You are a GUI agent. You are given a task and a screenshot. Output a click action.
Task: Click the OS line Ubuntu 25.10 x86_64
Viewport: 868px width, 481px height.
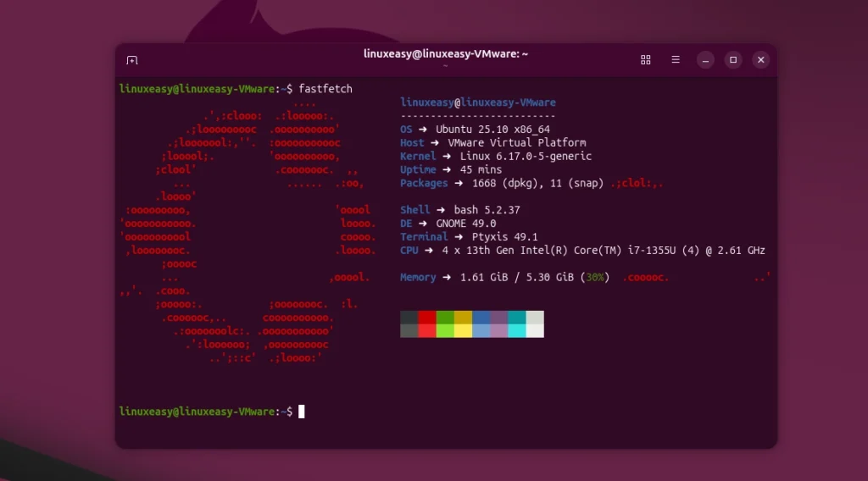pyautogui.click(x=475, y=130)
